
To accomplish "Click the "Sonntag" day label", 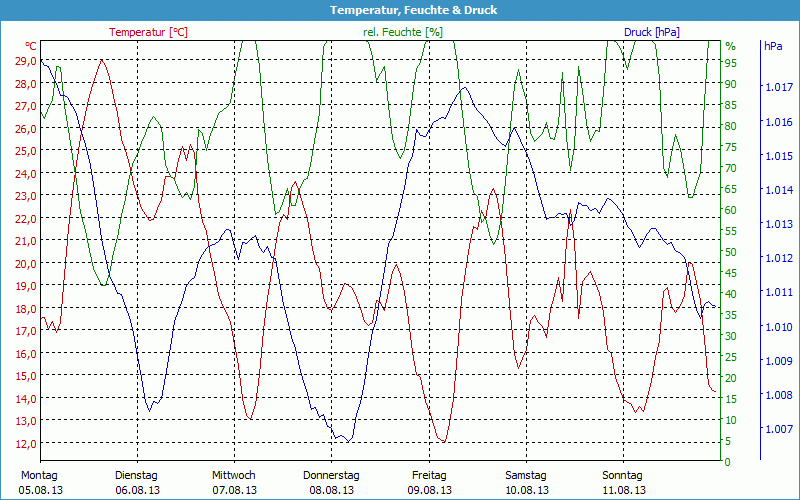I will pos(622,476).
